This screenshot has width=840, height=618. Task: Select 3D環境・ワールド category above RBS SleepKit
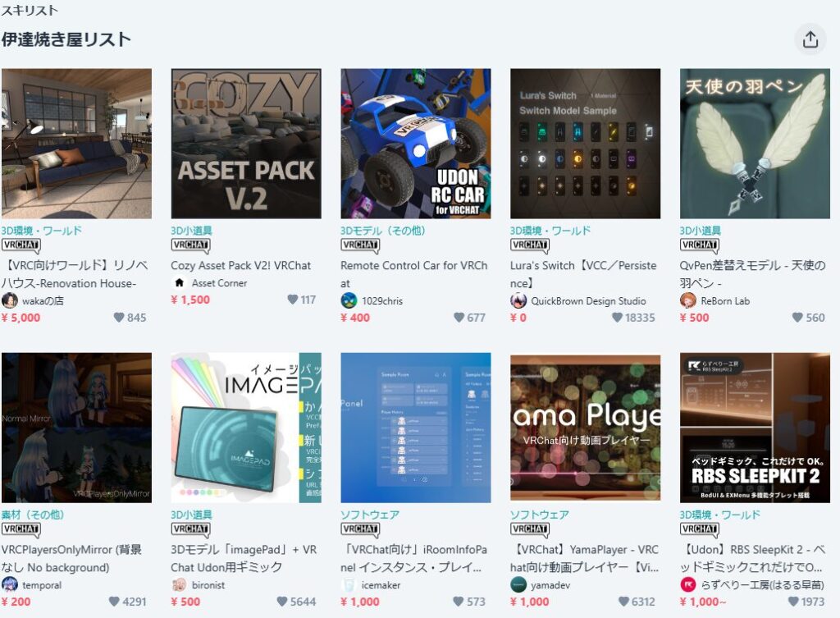[x=719, y=515]
